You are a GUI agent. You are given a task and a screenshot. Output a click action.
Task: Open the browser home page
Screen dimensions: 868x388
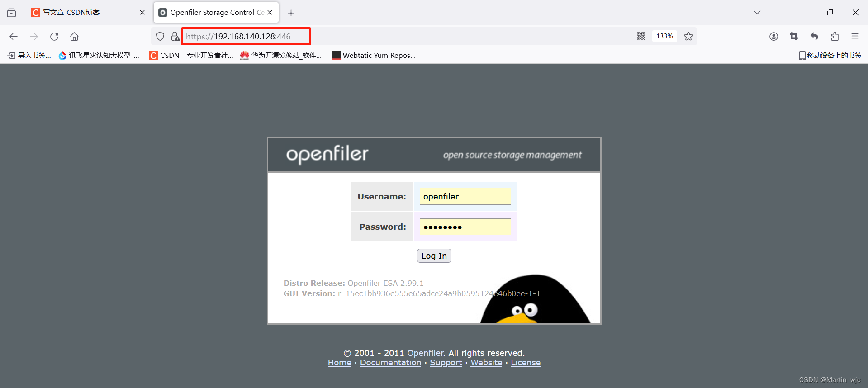coord(75,37)
